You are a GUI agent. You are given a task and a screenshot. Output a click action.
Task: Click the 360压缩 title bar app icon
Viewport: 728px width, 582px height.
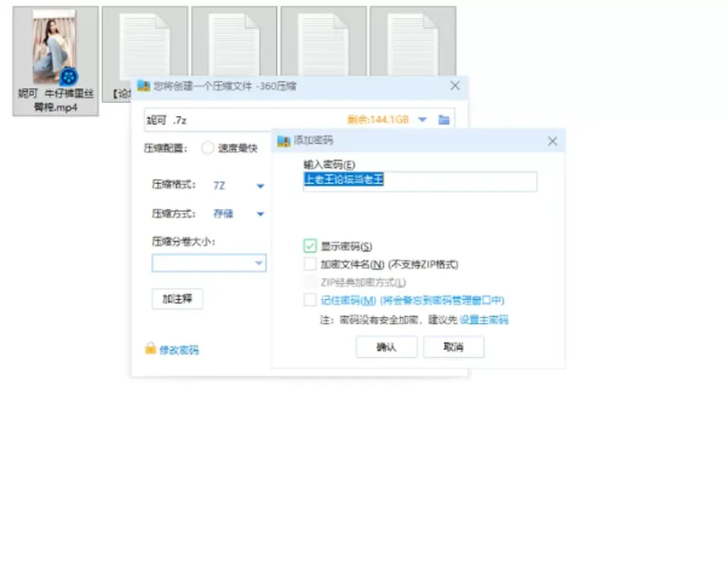(x=143, y=86)
